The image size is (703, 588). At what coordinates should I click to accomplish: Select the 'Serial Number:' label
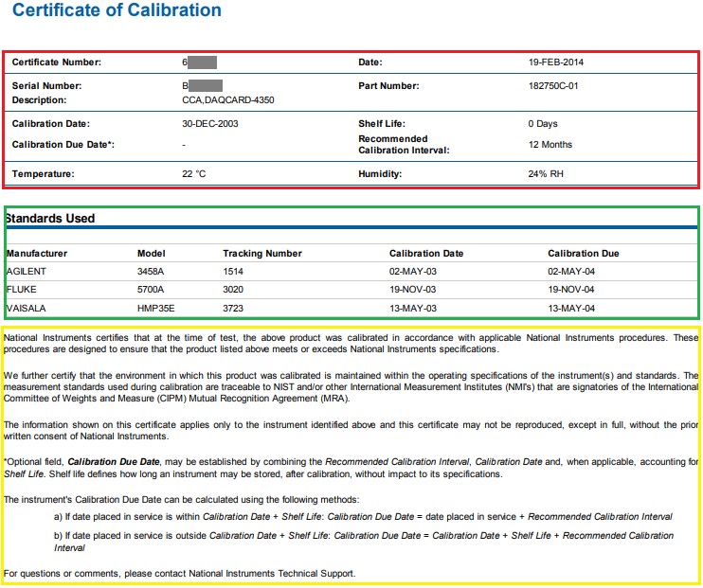tap(46, 85)
